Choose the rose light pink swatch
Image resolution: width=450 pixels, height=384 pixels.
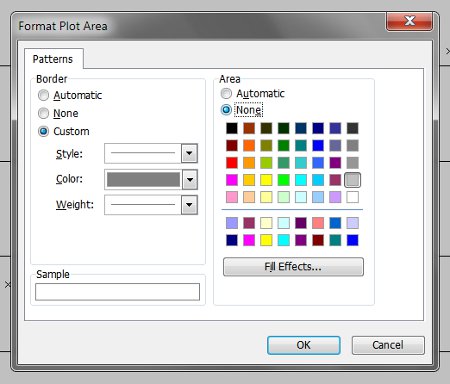click(x=232, y=197)
